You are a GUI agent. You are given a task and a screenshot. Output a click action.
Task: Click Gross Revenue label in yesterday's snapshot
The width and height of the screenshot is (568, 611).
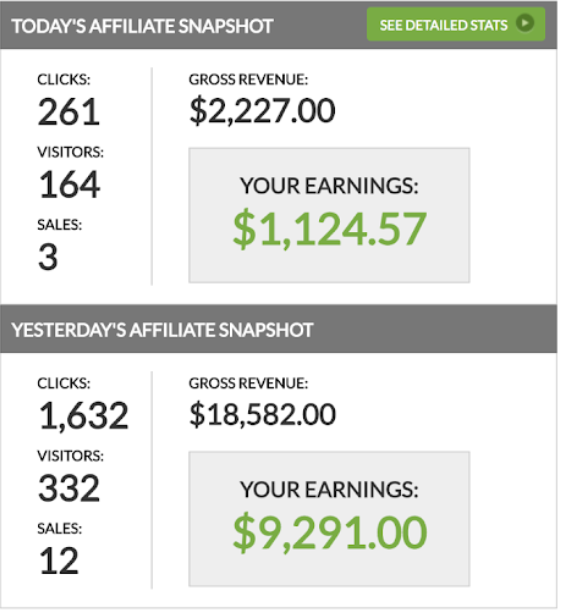click(249, 383)
